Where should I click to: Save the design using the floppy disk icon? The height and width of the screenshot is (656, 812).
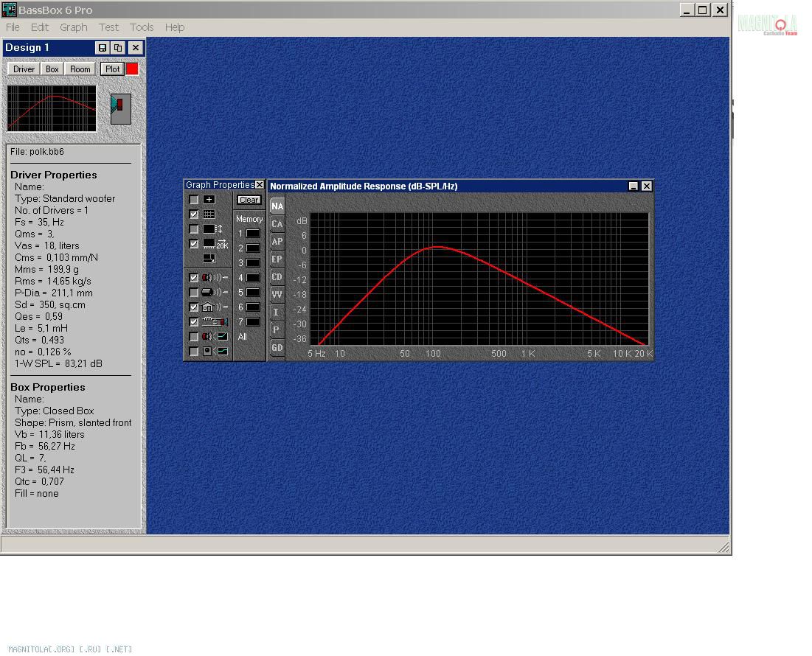(103, 48)
